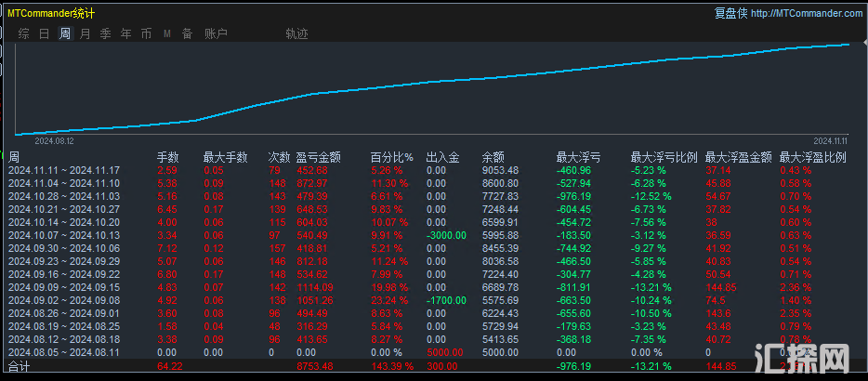The width and height of the screenshot is (868, 381).
Task: Open the http://MTCommander.com link
Action: tap(808, 13)
